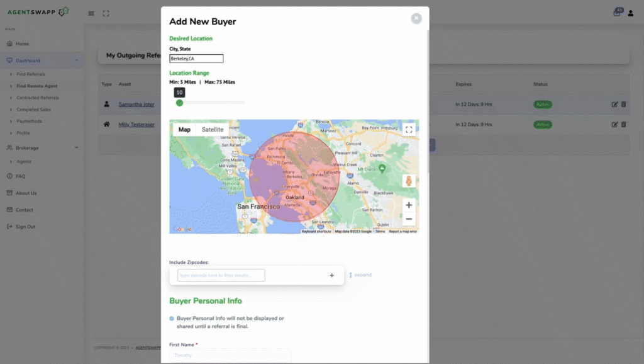Zoom in on the map

click(409, 205)
